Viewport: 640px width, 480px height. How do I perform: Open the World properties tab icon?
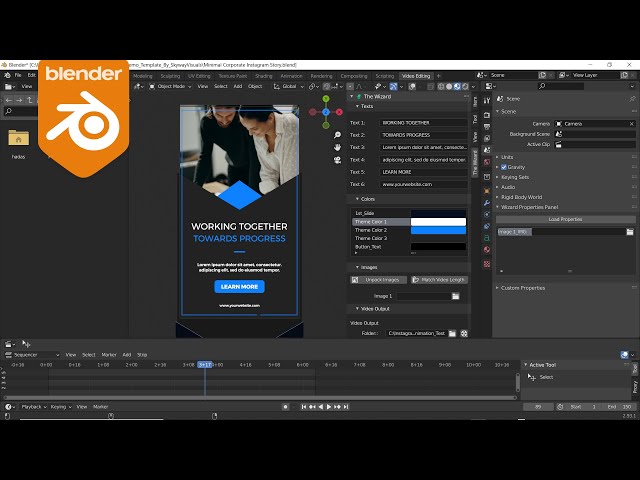pos(487,162)
